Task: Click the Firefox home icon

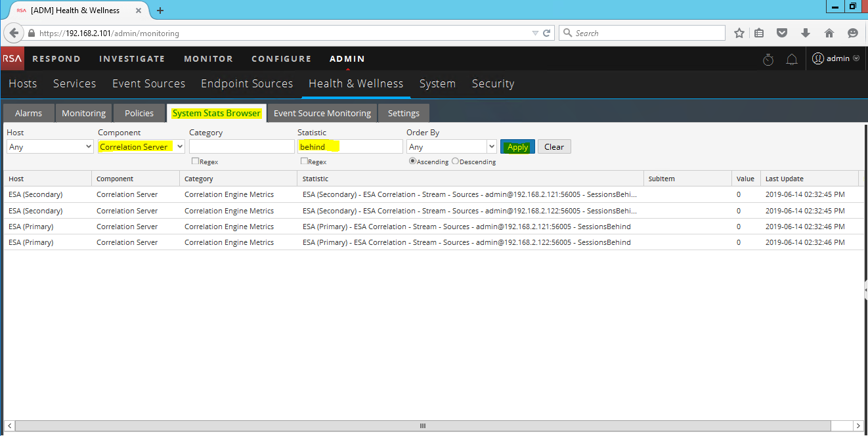Action: (x=829, y=32)
